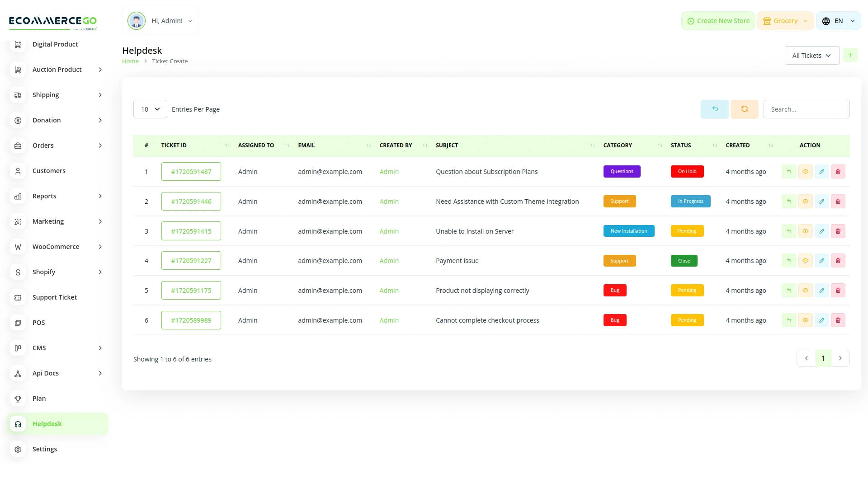Open the Settings menu item

pyautogui.click(x=44, y=449)
